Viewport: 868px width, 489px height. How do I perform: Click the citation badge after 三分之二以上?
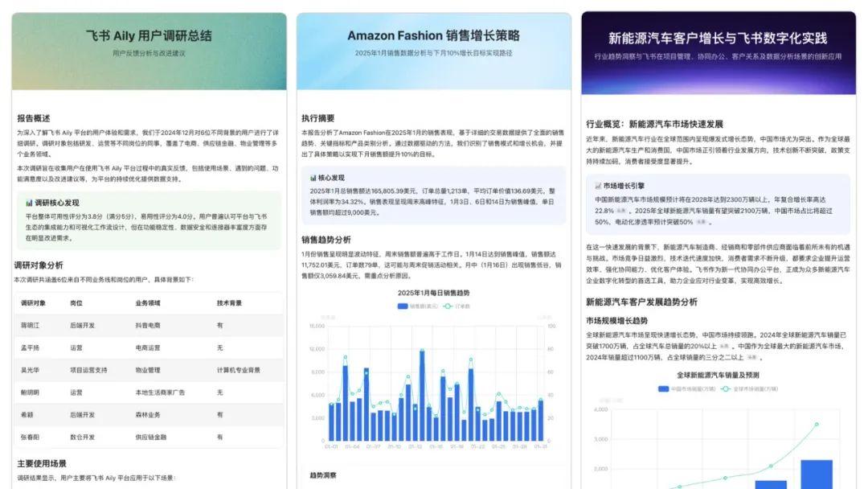[x=751, y=357]
